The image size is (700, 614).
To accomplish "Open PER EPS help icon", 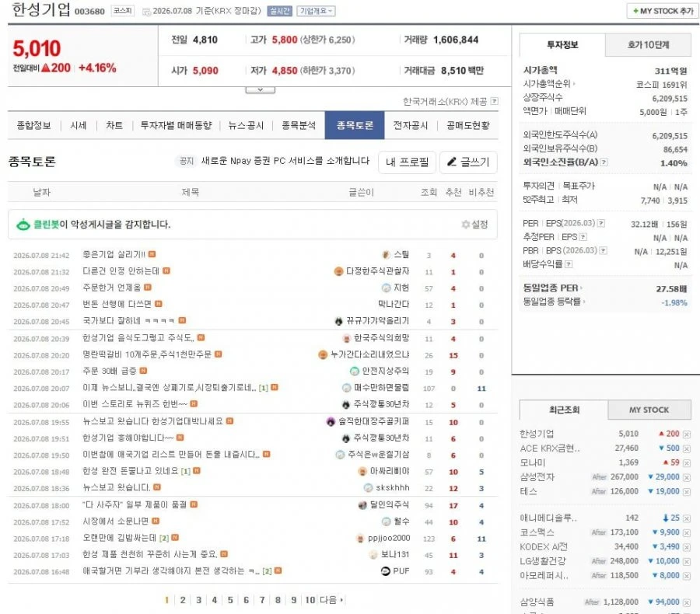I will pos(601,223).
